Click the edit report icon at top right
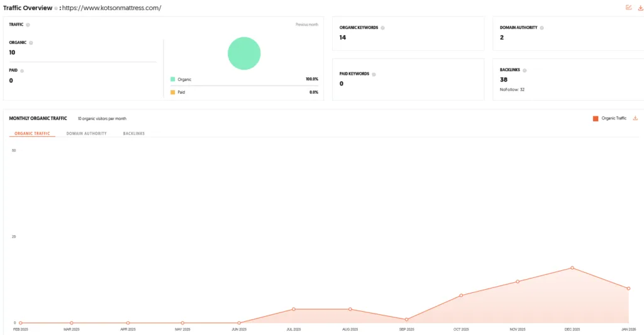Viewport: 644px width, 335px height. (x=628, y=8)
